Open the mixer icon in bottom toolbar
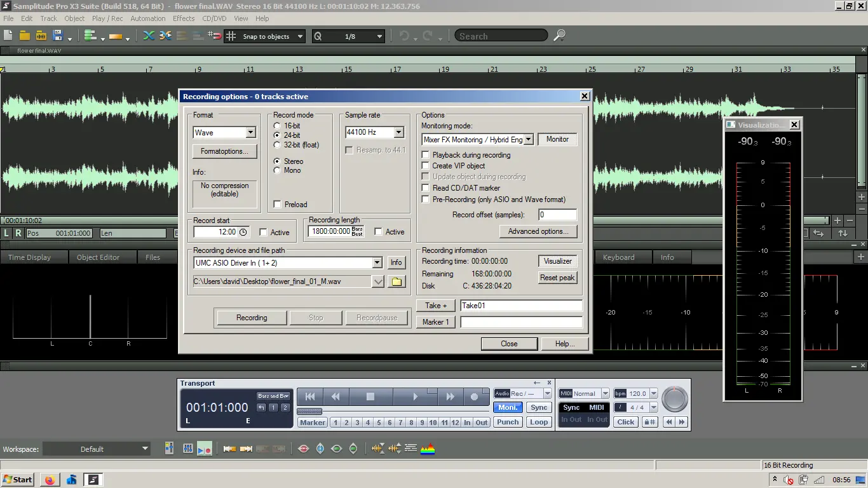The image size is (868, 488). [187, 449]
